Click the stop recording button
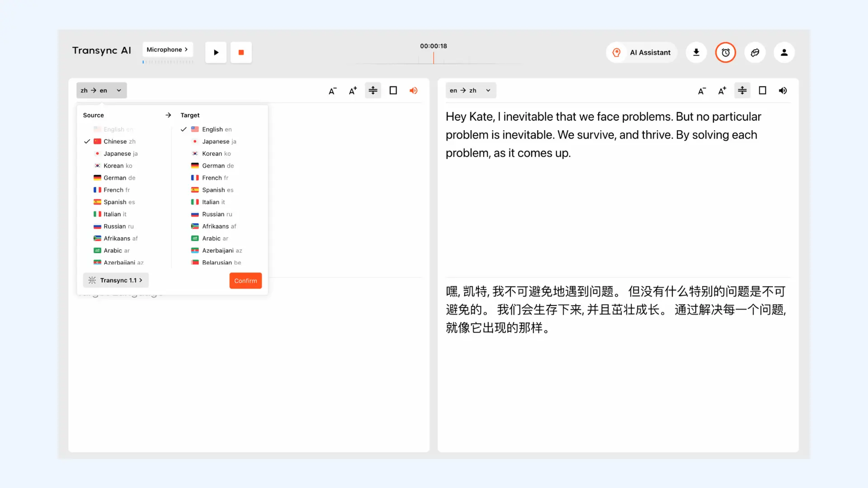 [241, 52]
